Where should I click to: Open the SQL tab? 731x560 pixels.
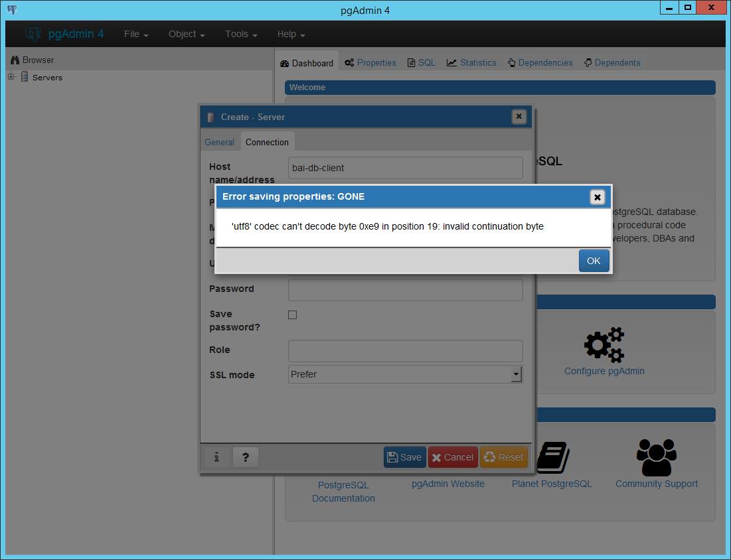[x=422, y=63]
